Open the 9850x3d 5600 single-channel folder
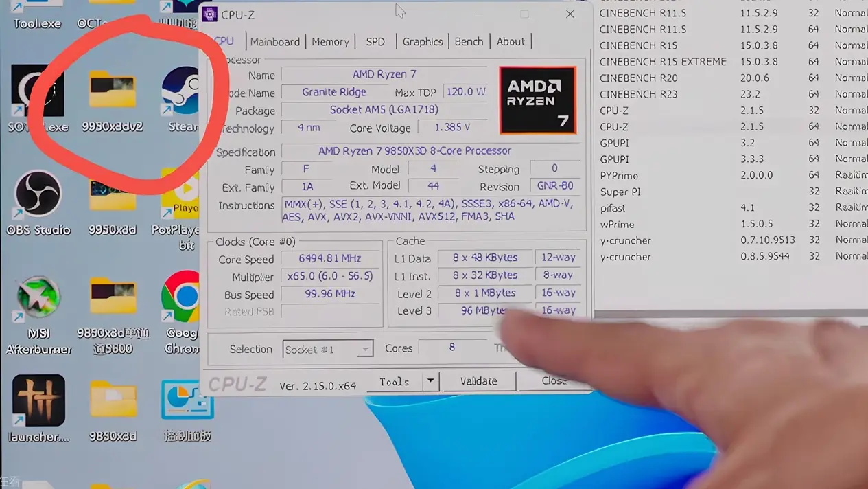Image resolution: width=868 pixels, height=489 pixels. tap(113, 315)
